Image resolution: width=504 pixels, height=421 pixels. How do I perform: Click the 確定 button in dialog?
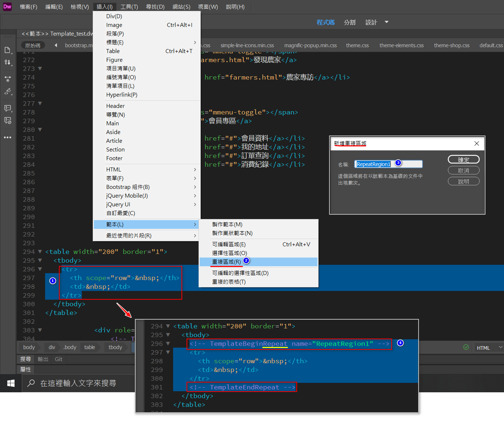(464, 159)
